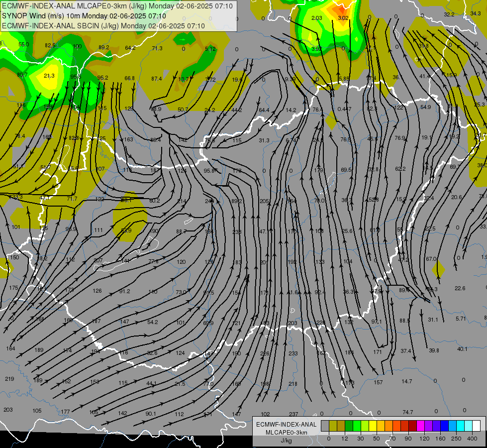The image size is (487, 448).
Task: Click the cyan swatch in the legend
Action: (x=460, y=426)
